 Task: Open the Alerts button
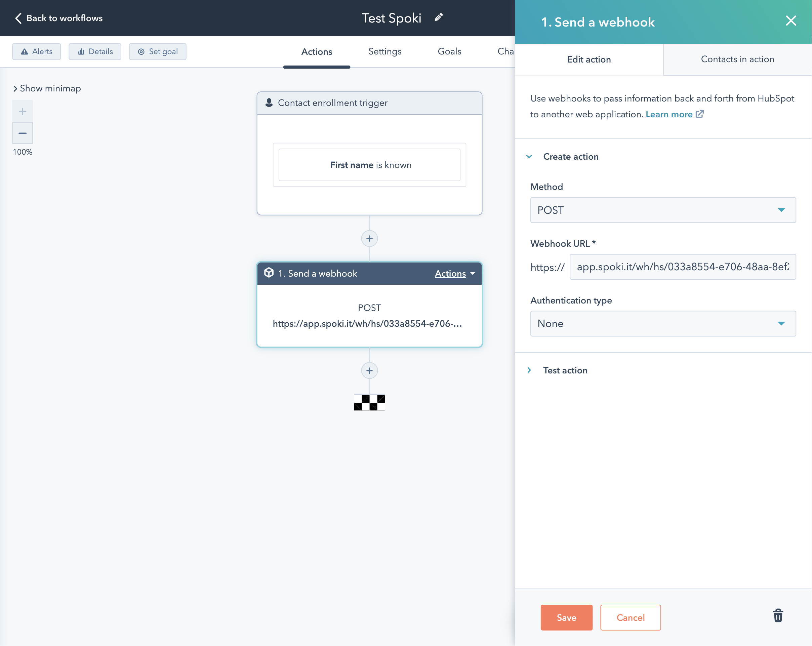[37, 52]
